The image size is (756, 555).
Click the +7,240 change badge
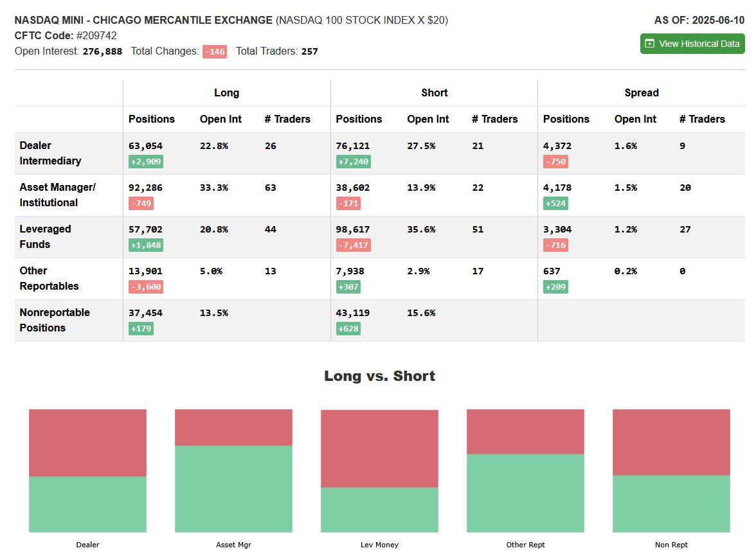pyautogui.click(x=354, y=161)
